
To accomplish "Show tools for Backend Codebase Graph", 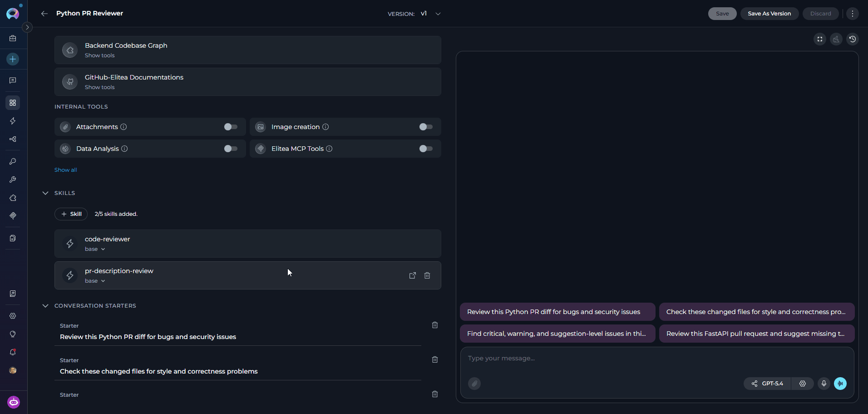I will click(99, 55).
